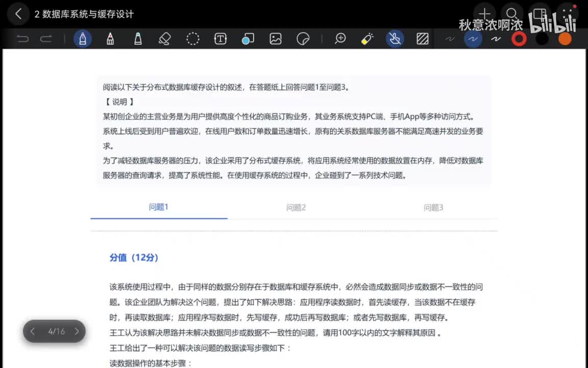588x368 pixels.
Task: Pick the black pen color
Action: click(542, 39)
